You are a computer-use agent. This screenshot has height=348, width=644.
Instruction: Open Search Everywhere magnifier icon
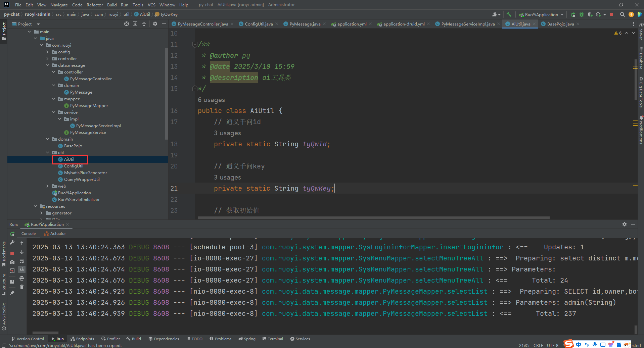pos(622,14)
